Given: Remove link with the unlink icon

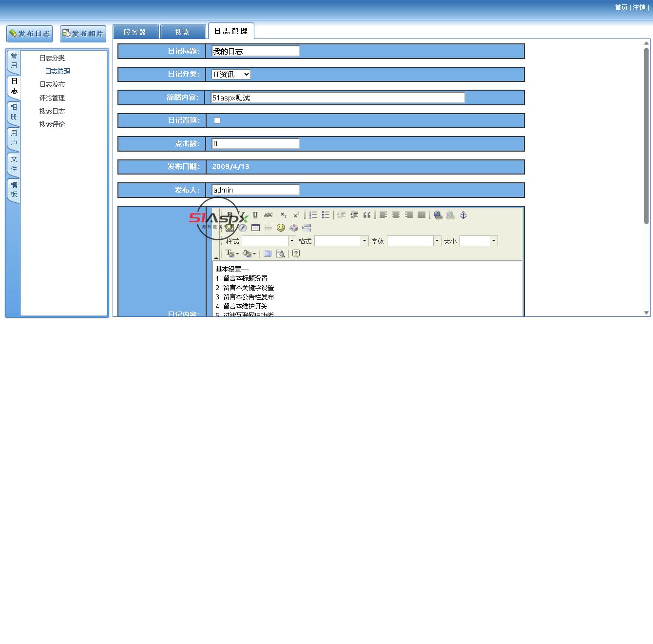Looking at the screenshot, I should (x=451, y=215).
